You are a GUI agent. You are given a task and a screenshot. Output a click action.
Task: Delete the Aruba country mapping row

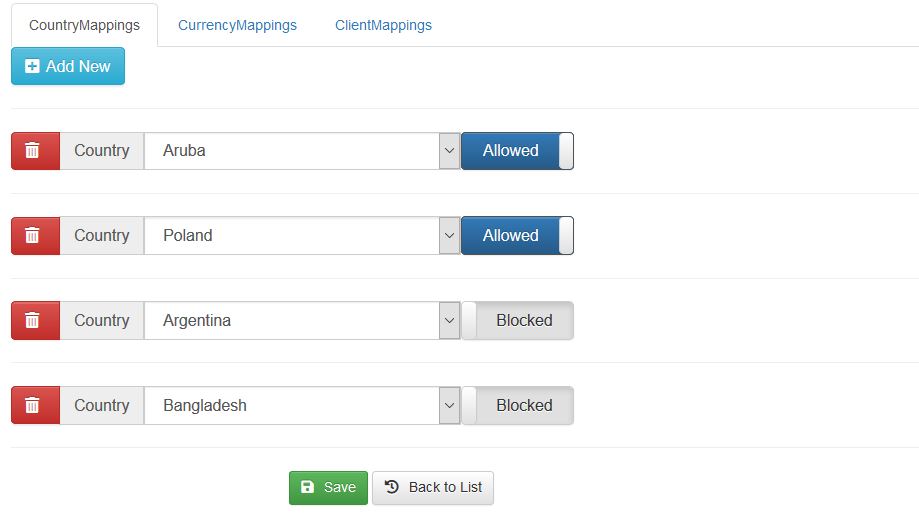point(33,151)
